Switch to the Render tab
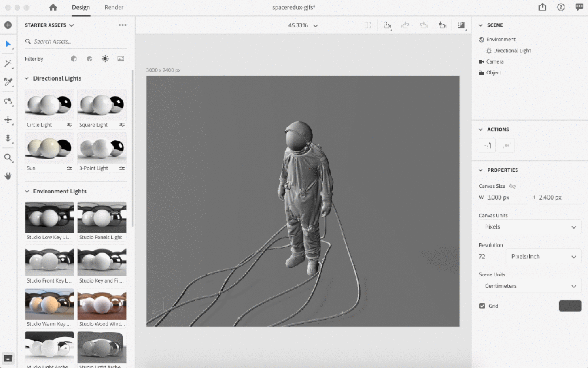588x368 pixels. click(x=114, y=8)
